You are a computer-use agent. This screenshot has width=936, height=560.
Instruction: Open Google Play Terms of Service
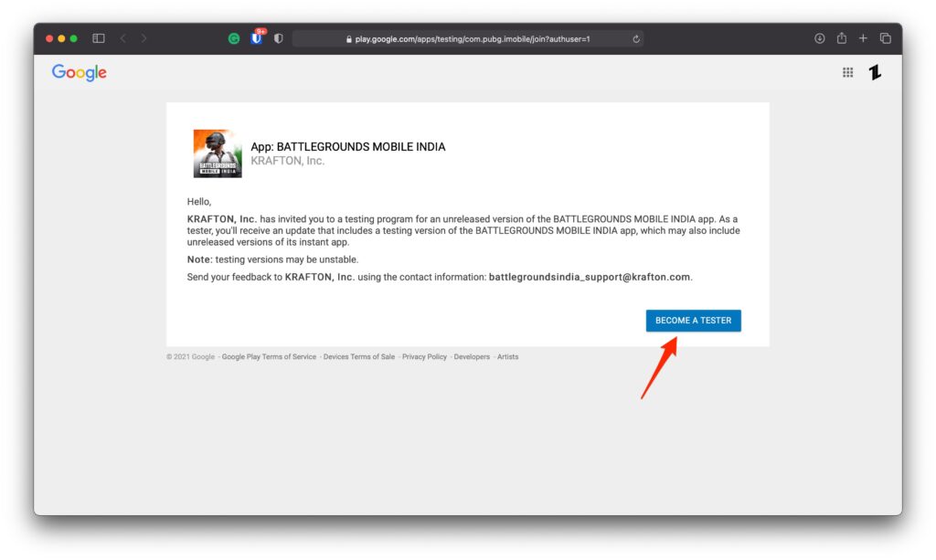[x=269, y=356]
